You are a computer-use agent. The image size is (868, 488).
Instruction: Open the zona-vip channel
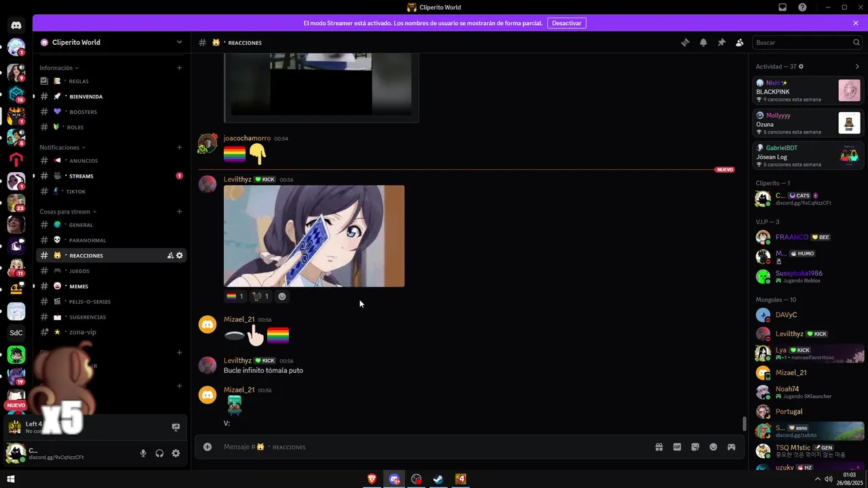(x=112, y=332)
